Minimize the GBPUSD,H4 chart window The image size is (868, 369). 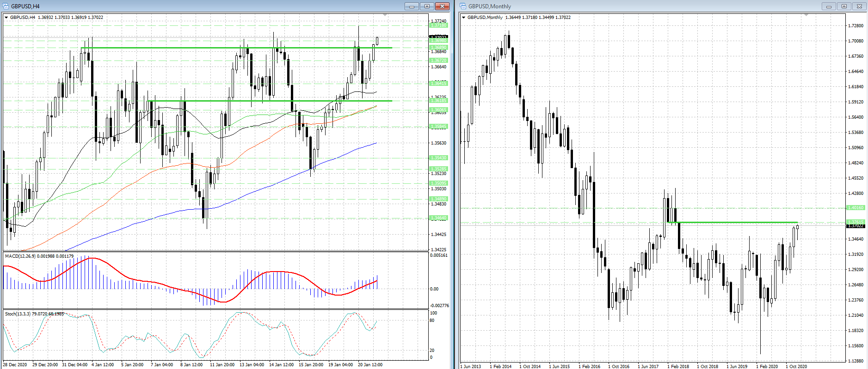point(411,6)
